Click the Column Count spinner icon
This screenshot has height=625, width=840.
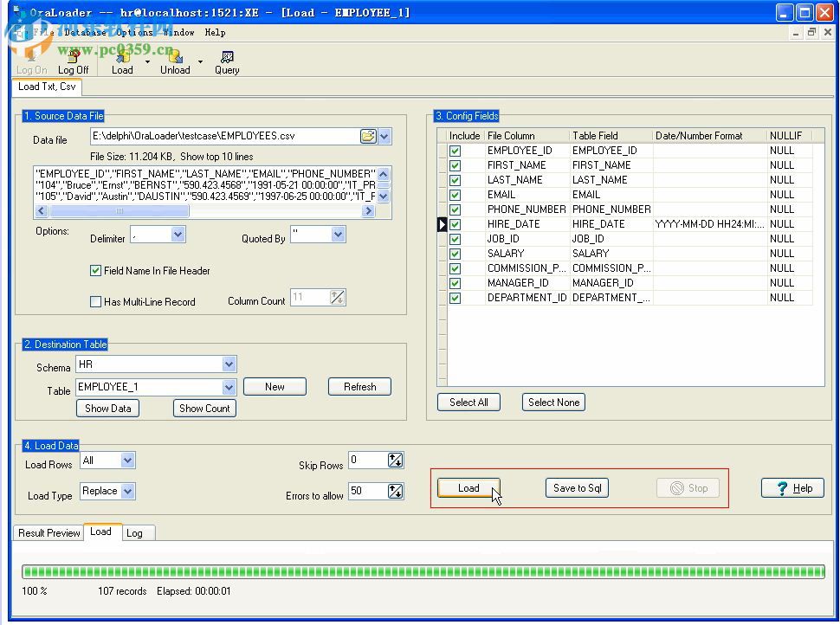337,298
